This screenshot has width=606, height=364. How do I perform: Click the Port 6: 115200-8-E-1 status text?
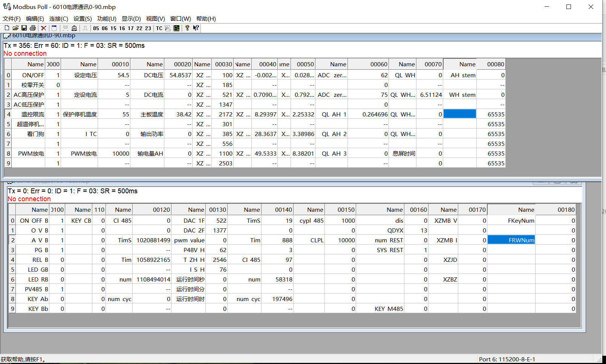(507, 359)
